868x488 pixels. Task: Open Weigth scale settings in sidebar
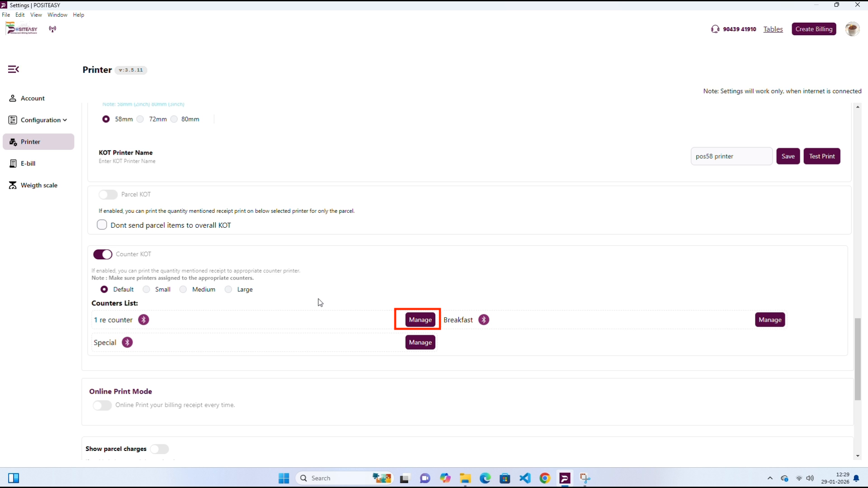tap(38, 185)
